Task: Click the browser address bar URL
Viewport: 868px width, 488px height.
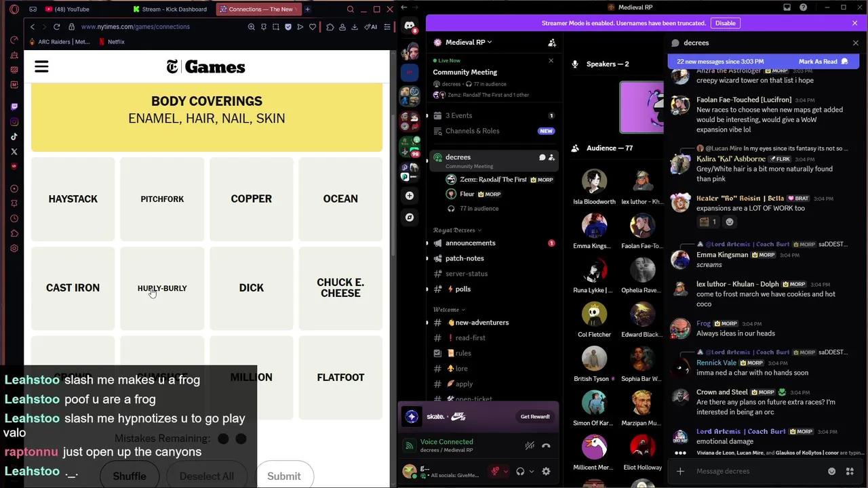Action: (x=136, y=26)
